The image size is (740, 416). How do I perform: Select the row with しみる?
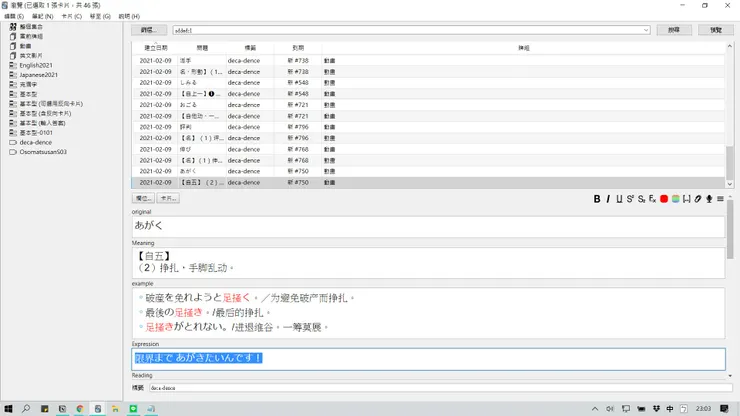pos(428,83)
